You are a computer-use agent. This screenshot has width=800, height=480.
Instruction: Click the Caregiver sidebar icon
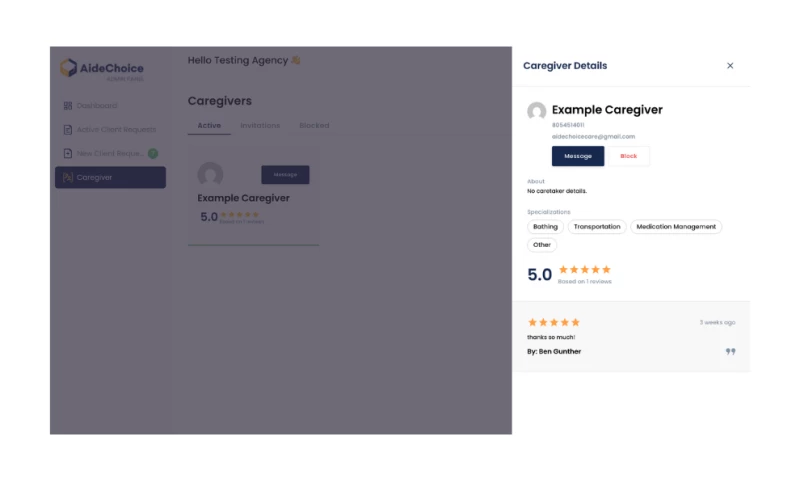(x=68, y=178)
